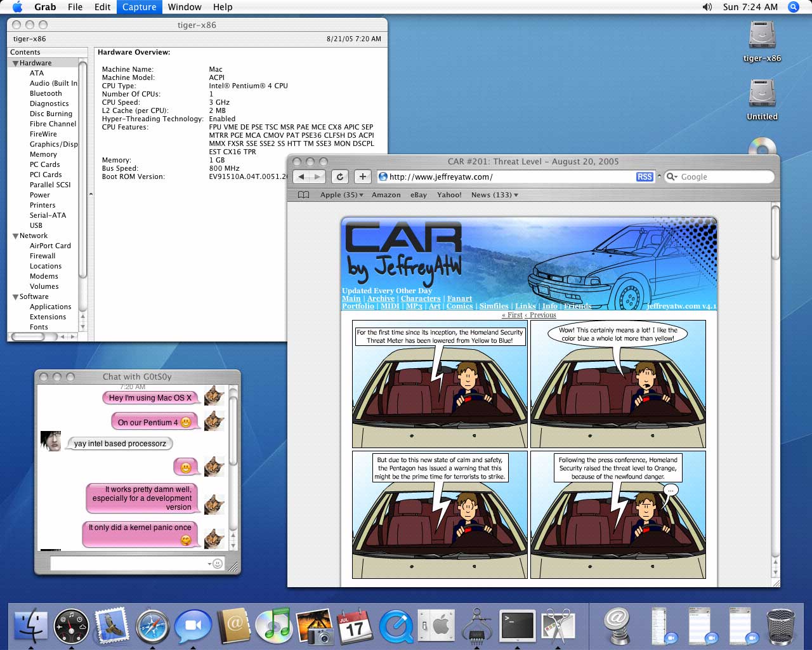Launch iTunes from the Dock
812x650 pixels.
(274, 625)
